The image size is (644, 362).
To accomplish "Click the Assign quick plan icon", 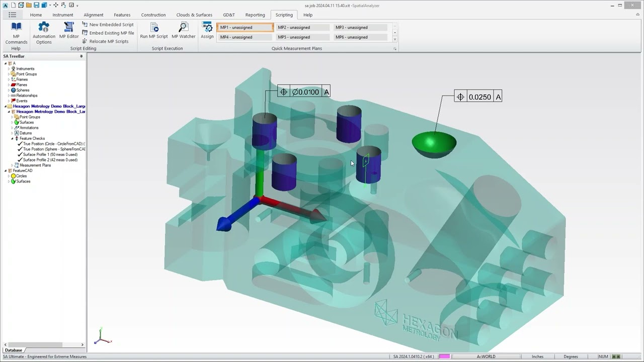I will pos(207,31).
